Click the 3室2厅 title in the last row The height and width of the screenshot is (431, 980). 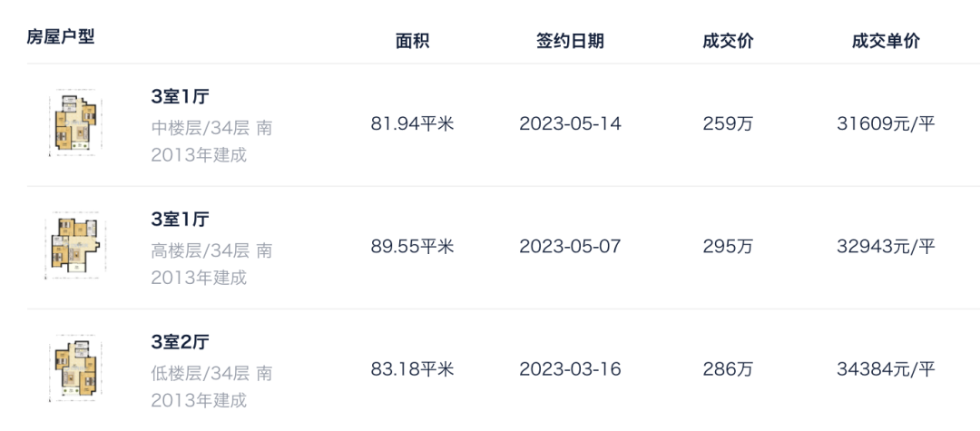pos(180,342)
